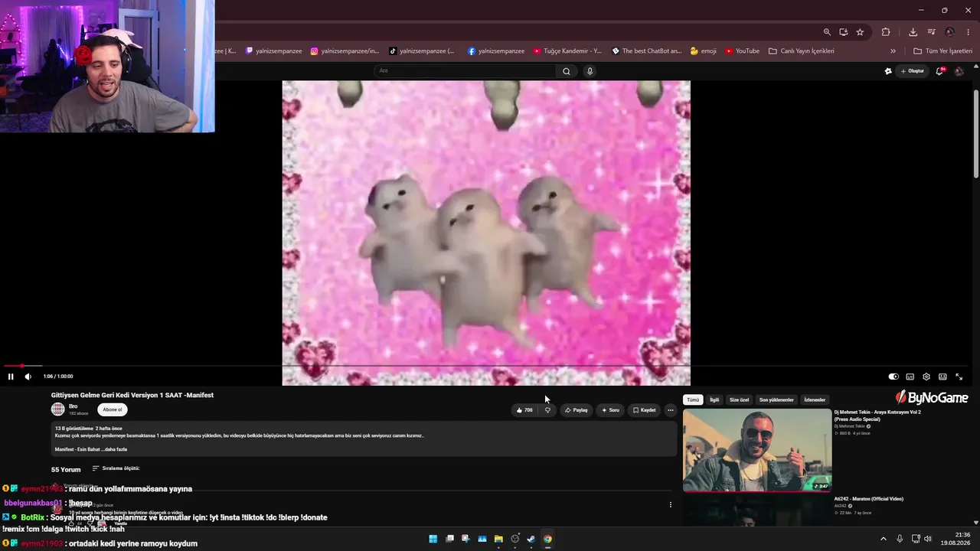Open the Tüm Yer İşaretleri folder
Viewport: 980px width, 551px height.
943,51
